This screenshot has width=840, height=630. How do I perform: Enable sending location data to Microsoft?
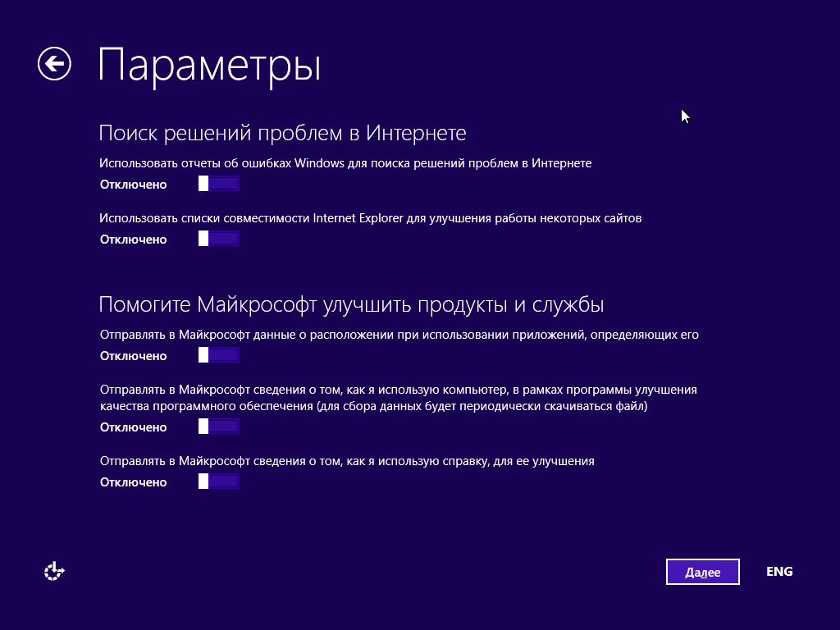pos(218,355)
